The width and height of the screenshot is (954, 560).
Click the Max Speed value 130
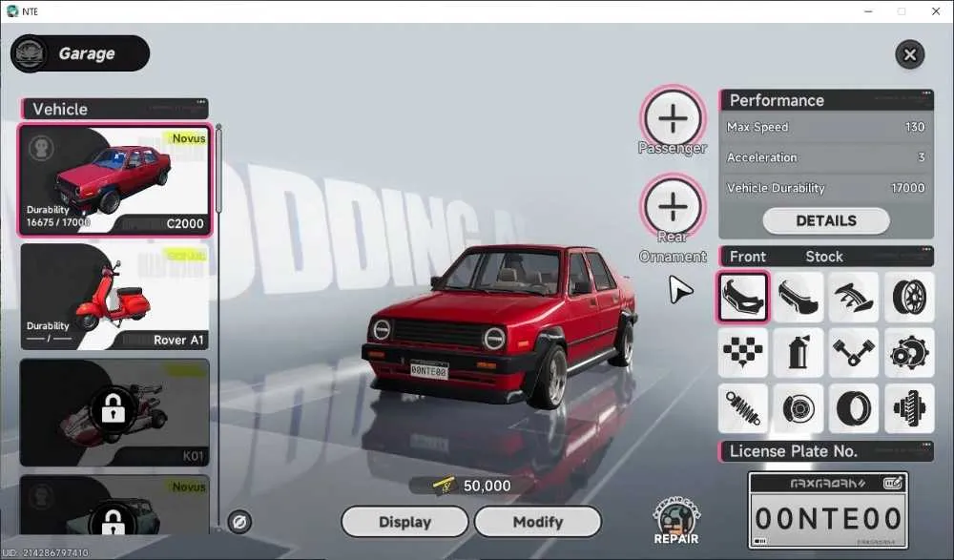point(915,127)
